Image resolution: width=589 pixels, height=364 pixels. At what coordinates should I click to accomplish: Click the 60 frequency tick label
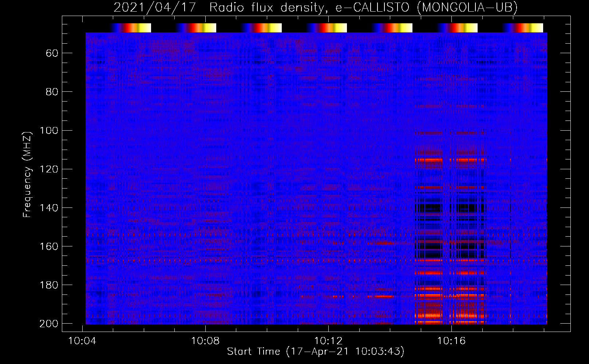coord(52,54)
